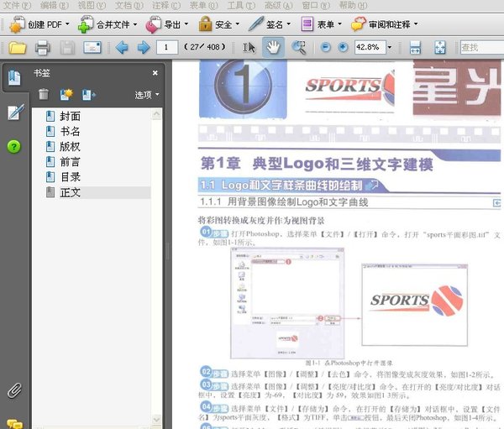
Task: Click the zoom in plus button
Action: pyautogui.click(x=343, y=48)
